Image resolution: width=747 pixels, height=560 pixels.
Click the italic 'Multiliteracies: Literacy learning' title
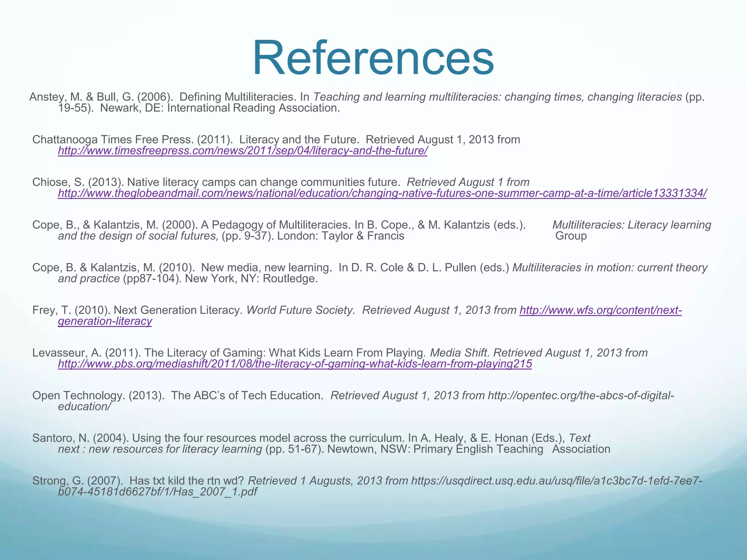click(632, 225)
